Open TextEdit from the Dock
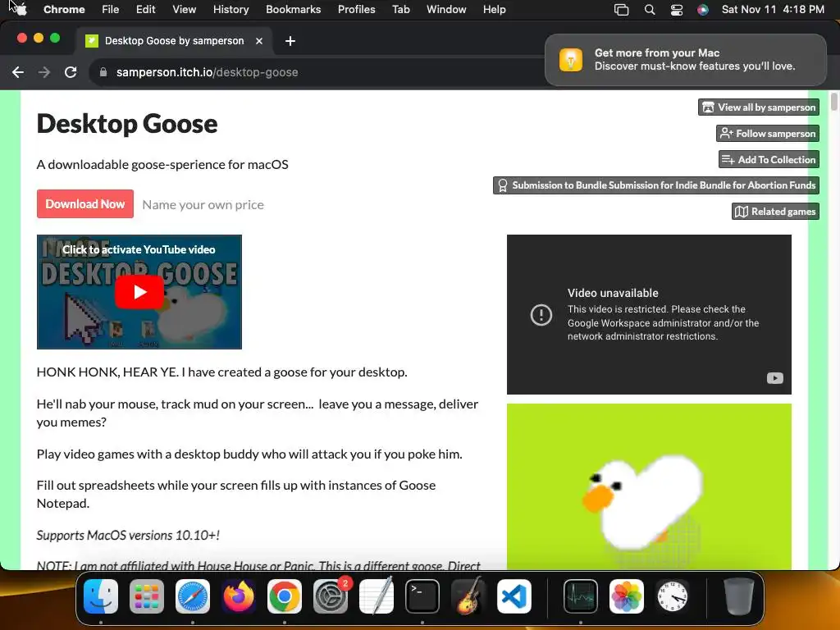The image size is (840, 630). click(376, 596)
